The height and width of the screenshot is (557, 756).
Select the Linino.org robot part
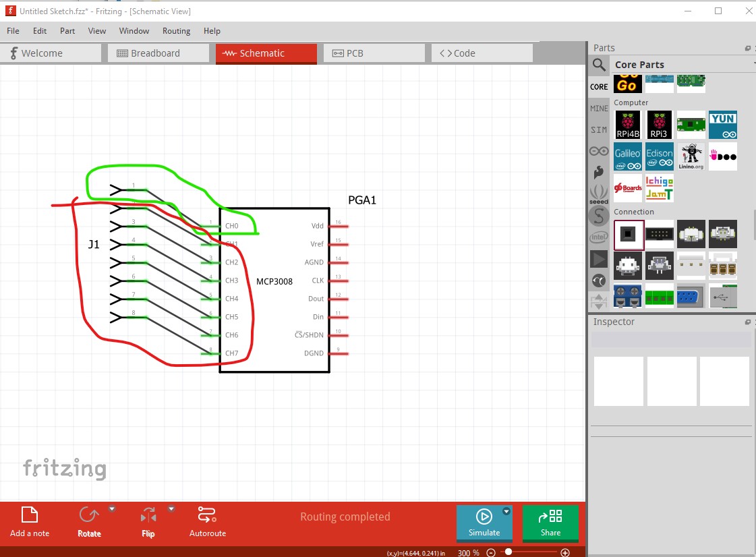click(x=691, y=156)
